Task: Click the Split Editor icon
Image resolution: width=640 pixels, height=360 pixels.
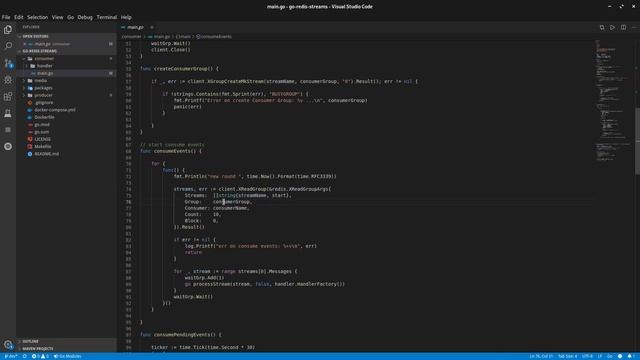Action: click(623, 27)
